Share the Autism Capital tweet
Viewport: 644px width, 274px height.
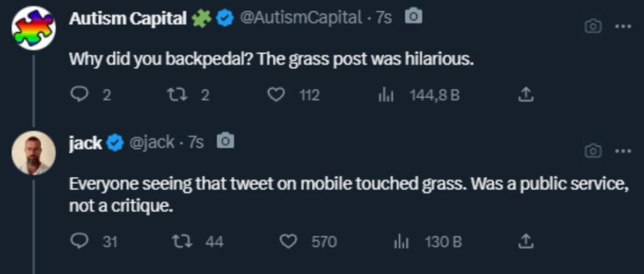(x=526, y=95)
